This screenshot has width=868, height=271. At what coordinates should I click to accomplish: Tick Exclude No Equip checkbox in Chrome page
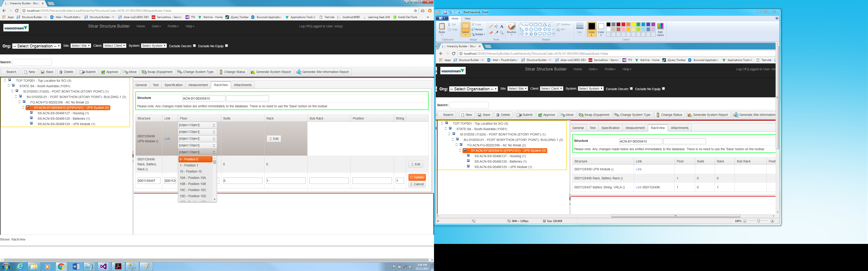coord(226,46)
